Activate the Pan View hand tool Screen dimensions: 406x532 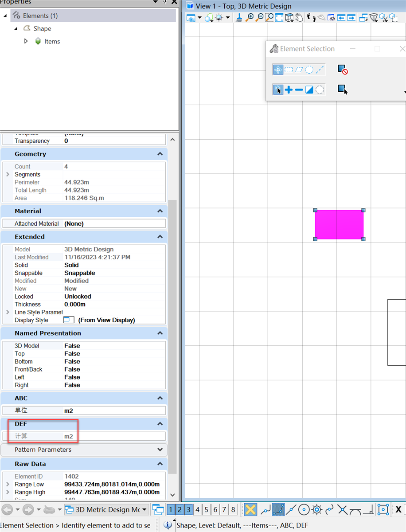pyautogui.click(x=299, y=18)
